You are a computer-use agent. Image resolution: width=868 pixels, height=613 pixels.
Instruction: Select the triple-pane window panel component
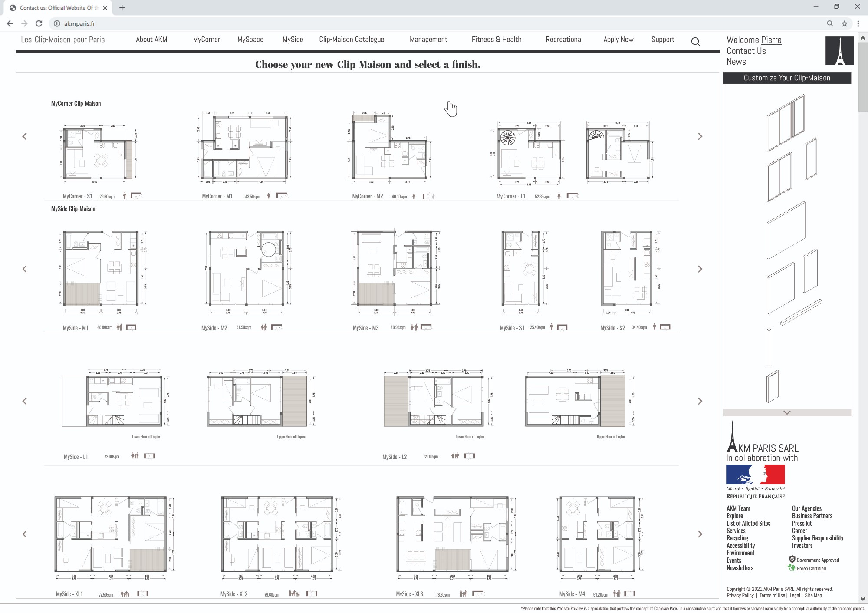click(x=786, y=123)
